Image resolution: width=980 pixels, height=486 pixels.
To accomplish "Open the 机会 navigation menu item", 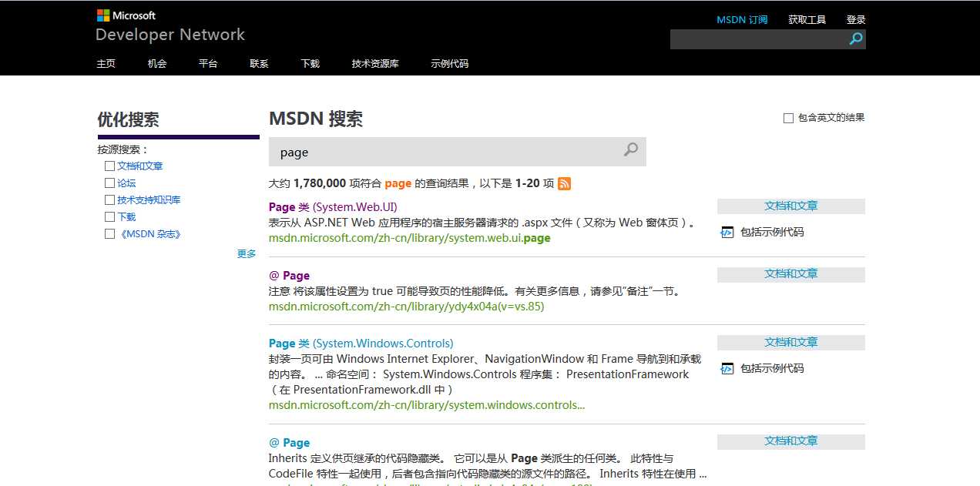I will coord(157,64).
